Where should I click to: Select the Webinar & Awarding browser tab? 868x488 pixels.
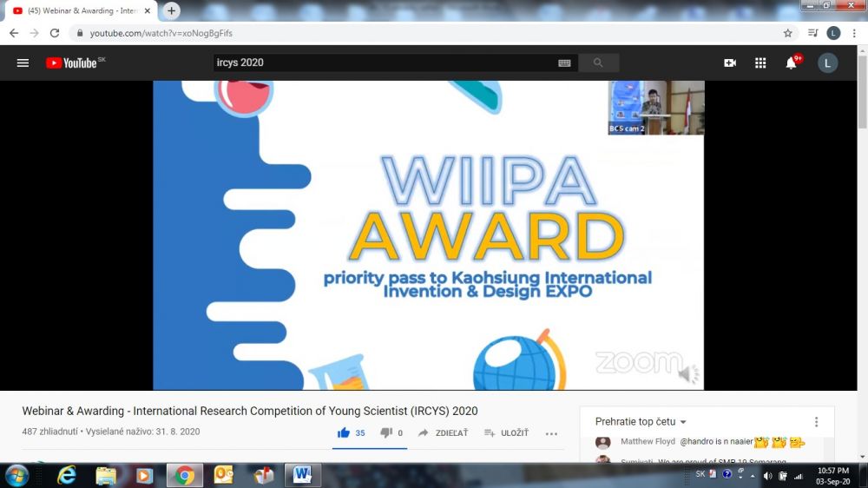82,11
